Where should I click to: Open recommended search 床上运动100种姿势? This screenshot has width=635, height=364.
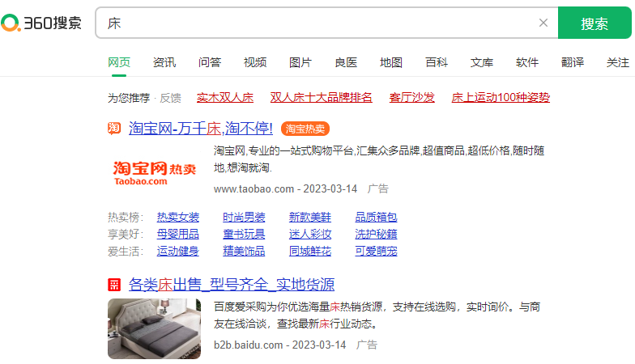tap(501, 97)
